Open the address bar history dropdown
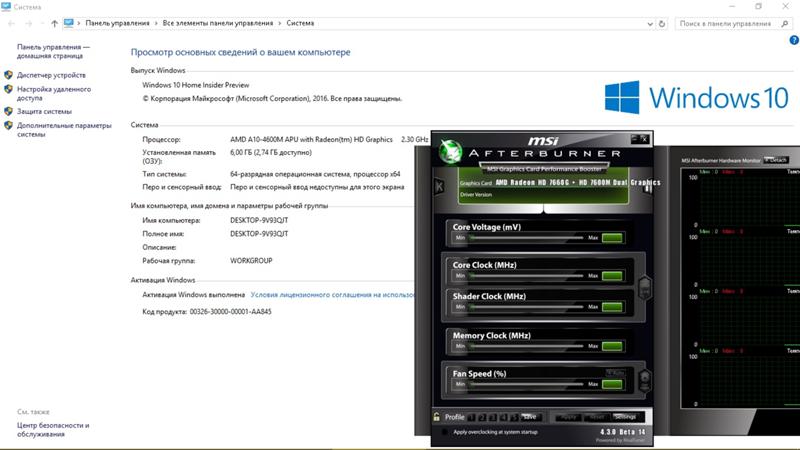The width and height of the screenshot is (800, 450). pos(649,23)
